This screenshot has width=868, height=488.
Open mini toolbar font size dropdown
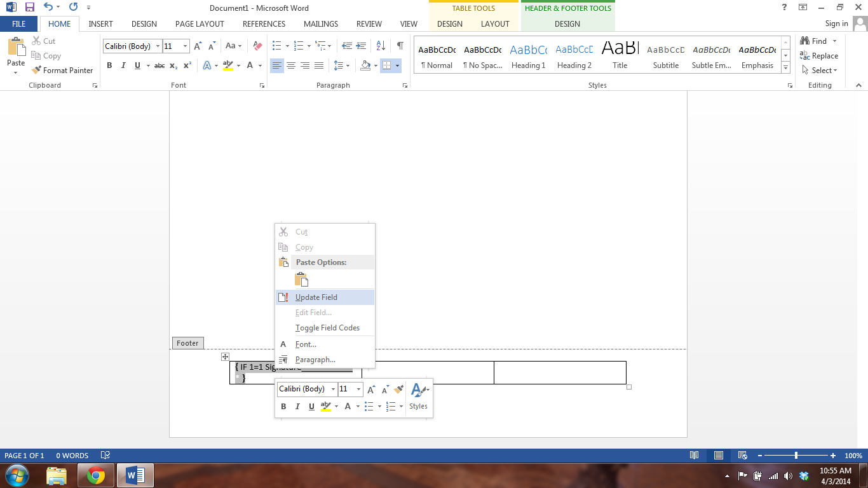pos(359,390)
